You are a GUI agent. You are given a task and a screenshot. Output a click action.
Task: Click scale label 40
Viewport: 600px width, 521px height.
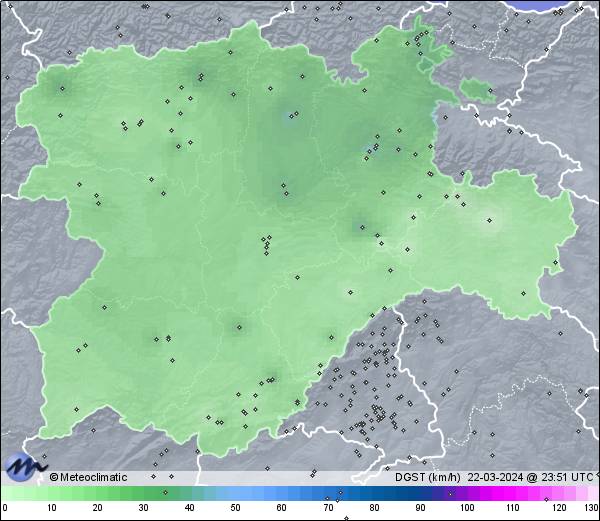click(x=189, y=508)
